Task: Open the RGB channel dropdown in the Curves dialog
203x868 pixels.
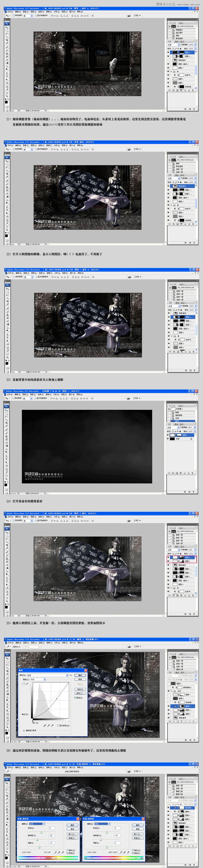Action: coord(38,680)
